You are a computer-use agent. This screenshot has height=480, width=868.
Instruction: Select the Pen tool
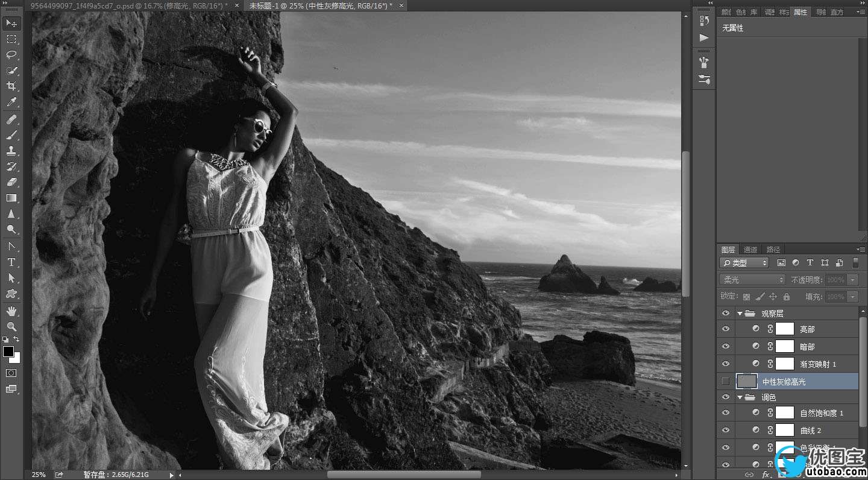[11, 247]
